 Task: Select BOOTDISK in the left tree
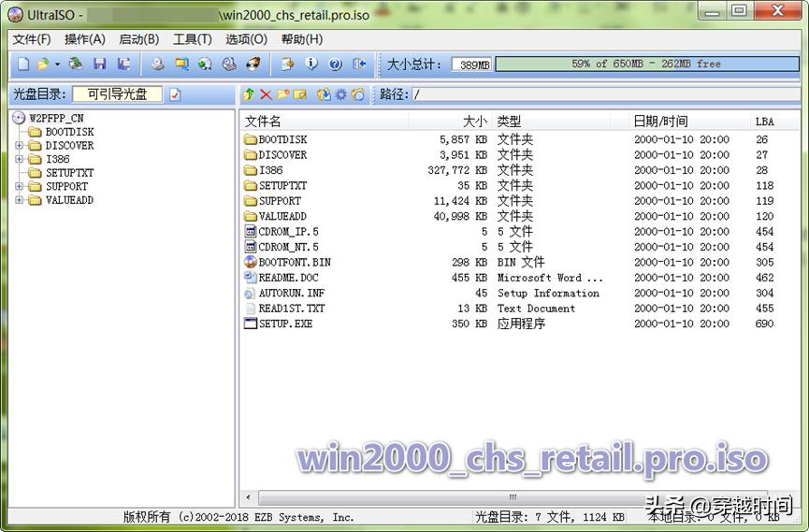[69, 132]
